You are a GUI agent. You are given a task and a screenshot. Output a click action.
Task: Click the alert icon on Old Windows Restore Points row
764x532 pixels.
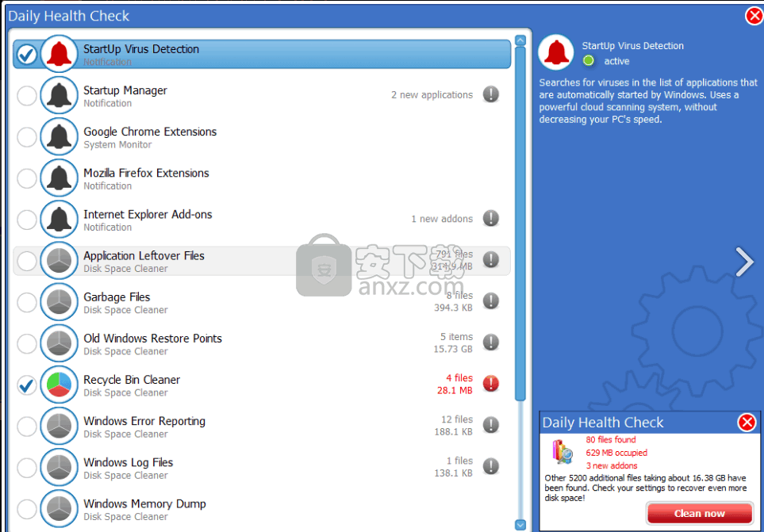click(490, 343)
